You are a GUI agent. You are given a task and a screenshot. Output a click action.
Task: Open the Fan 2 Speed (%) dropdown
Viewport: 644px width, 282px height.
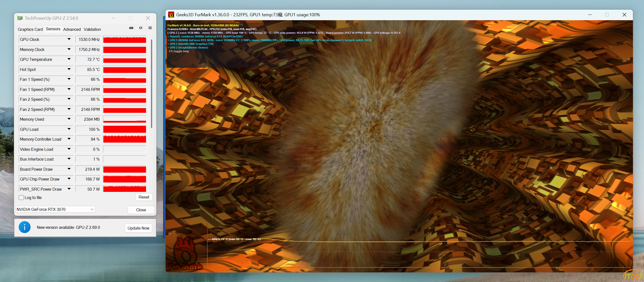[x=69, y=99]
